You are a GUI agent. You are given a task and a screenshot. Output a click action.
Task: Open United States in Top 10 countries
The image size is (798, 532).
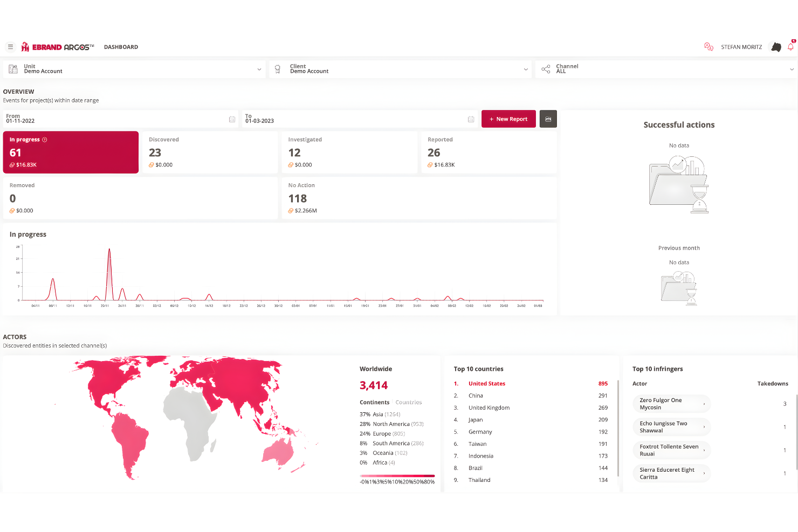tap(486, 383)
